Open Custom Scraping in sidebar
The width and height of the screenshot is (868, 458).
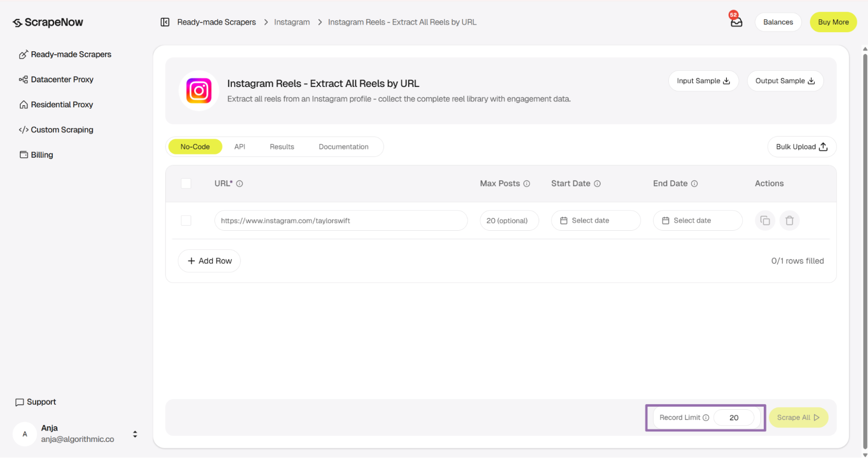[x=56, y=130]
